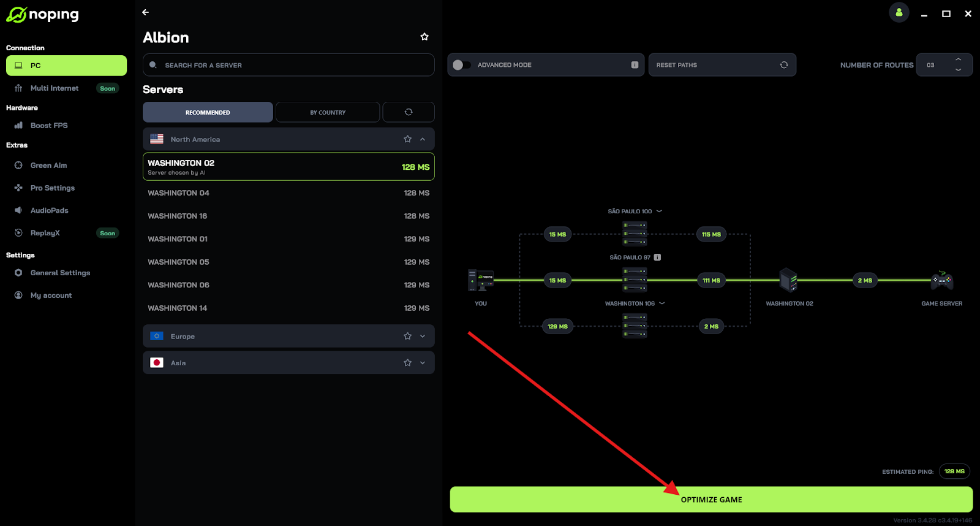Viewport: 980px width, 526px height.
Task: Expand the Asia region
Action: coord(423,363)
